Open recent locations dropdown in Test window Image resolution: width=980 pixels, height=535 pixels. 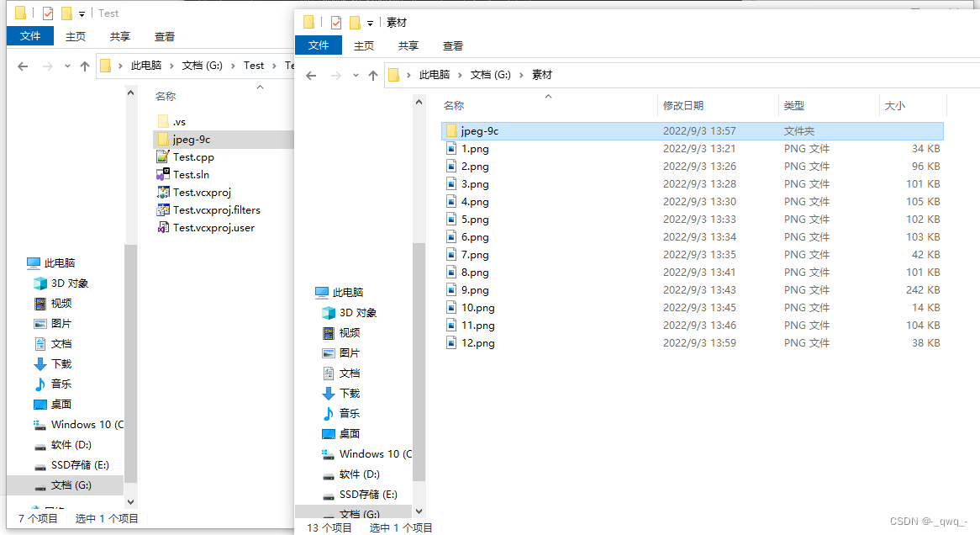[67, 66]
